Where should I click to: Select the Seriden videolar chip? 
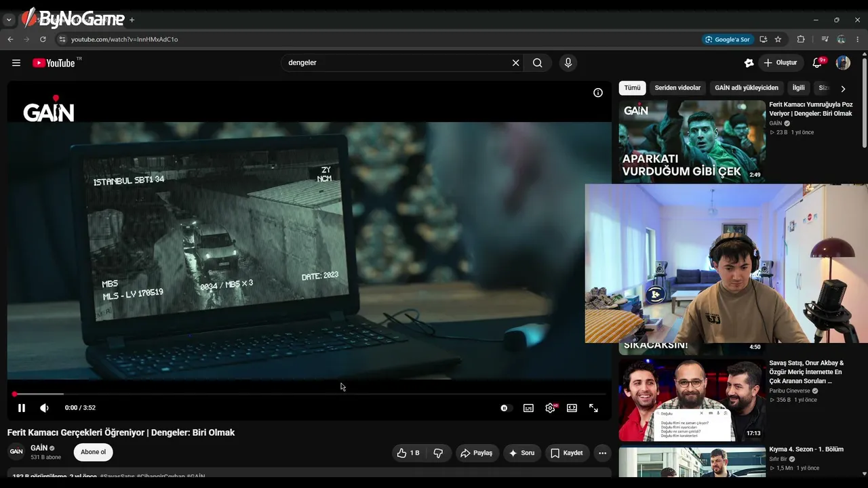click(677, 88)
